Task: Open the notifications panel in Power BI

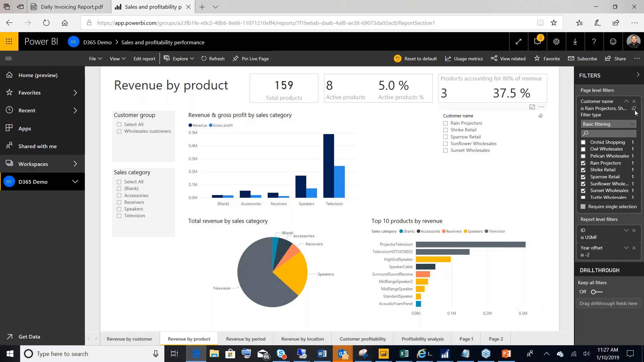Action: point(537,42)
